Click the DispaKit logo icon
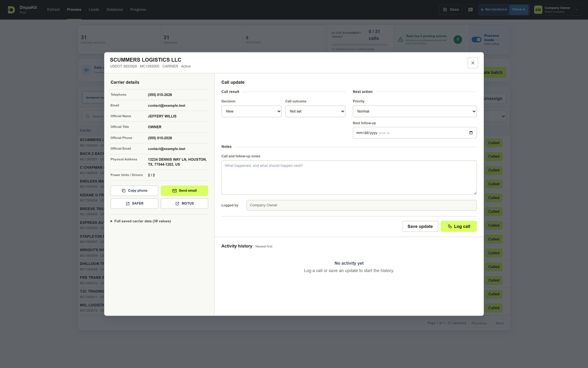The image size is (588, 368). pos(11,10)
